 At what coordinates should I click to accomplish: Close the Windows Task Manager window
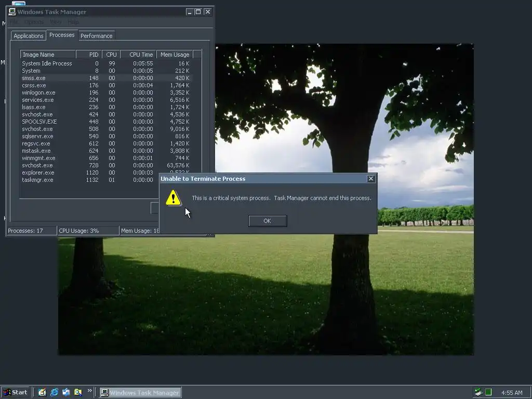click(x=208, y=12)
